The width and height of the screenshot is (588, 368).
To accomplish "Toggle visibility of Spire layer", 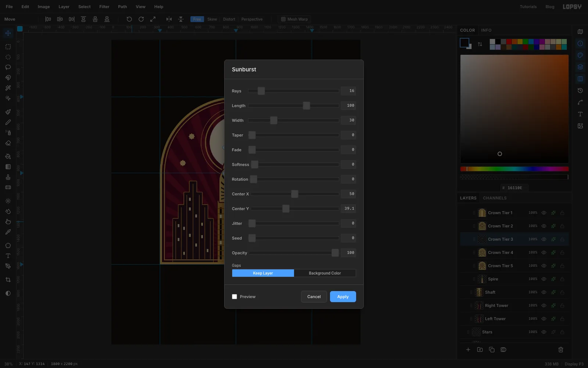I will click(x=544, y=279).
